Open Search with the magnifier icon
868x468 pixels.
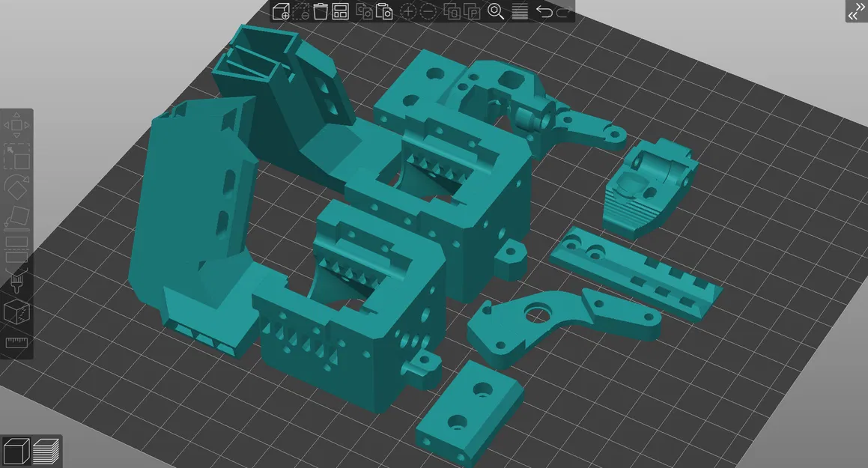coord(496,11)
